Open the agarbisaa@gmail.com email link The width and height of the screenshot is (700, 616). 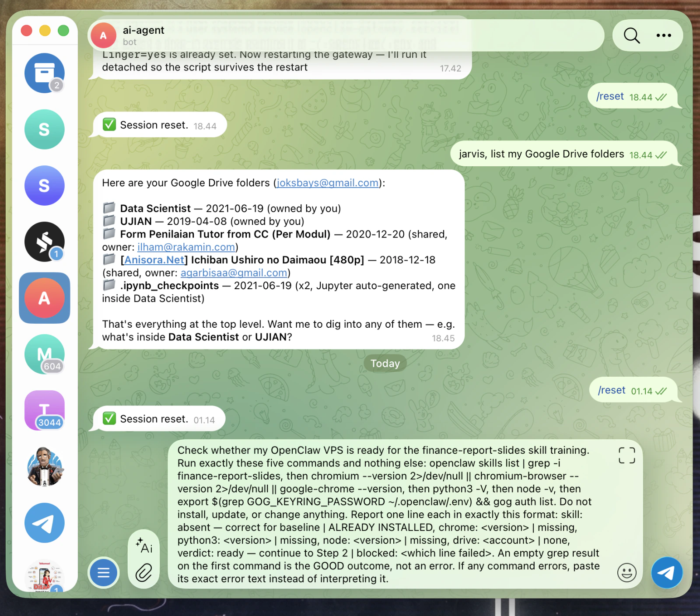click(234, 273)
